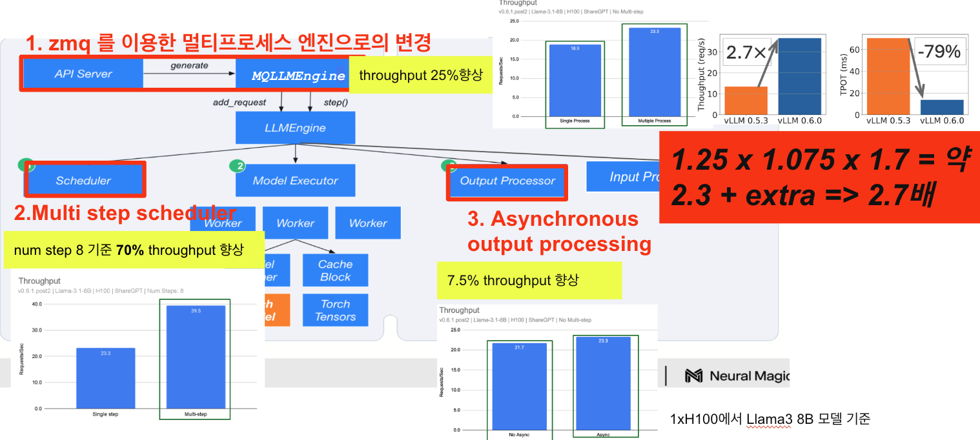Click the '-79%' annotation label
980x440 pixels.
[939, 51]
